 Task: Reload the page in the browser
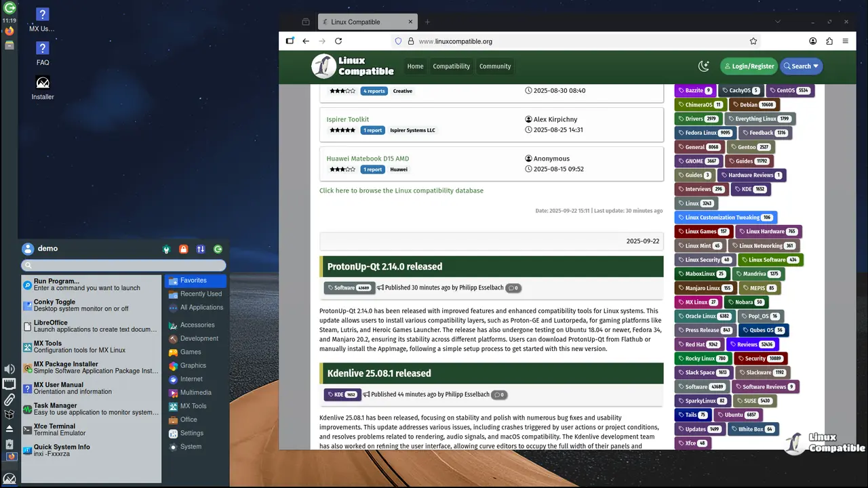338,41
